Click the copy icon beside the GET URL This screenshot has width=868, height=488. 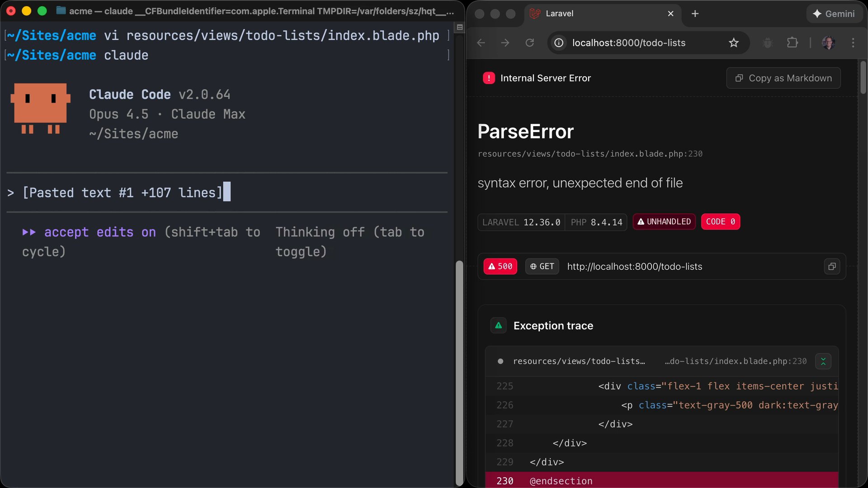click(x=832, y=266)
